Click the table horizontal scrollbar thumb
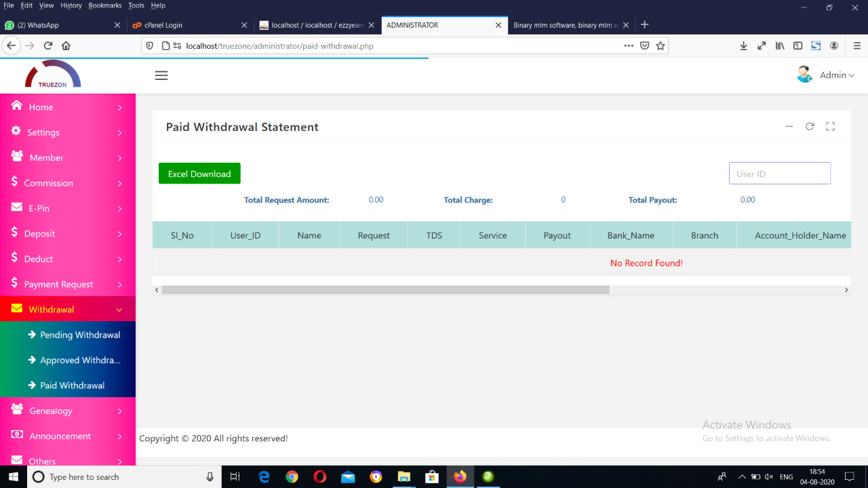Screen dimensions: 868x488 tap(385, 289)
